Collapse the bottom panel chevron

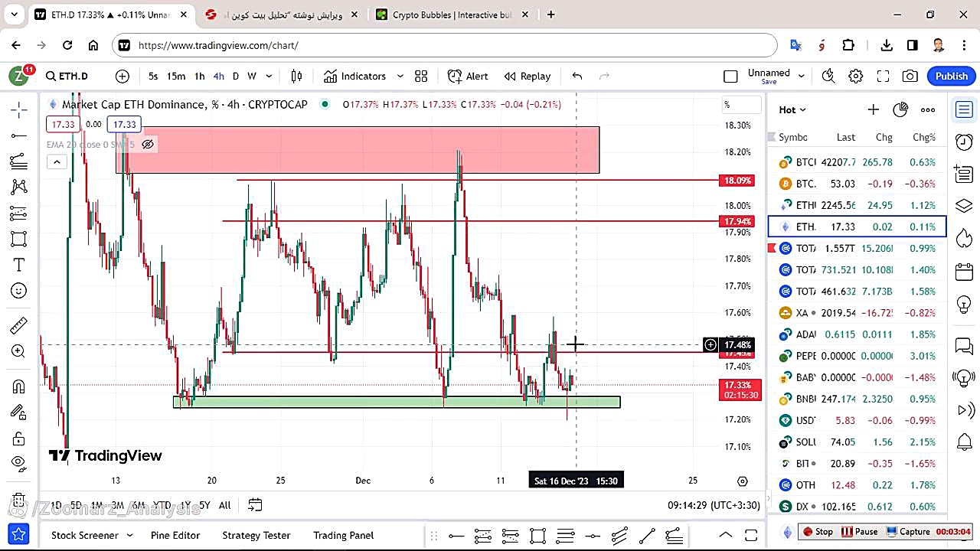point(726,535)
